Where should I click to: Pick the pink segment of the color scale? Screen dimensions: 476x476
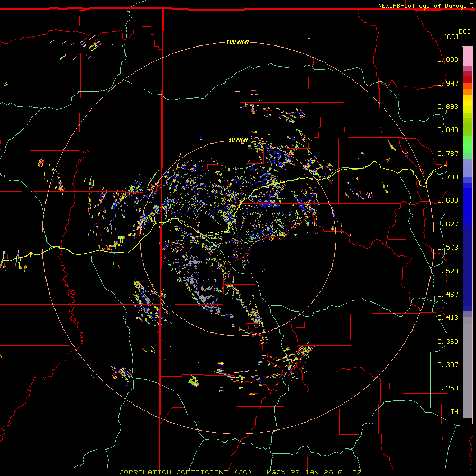tap(467, 57)
